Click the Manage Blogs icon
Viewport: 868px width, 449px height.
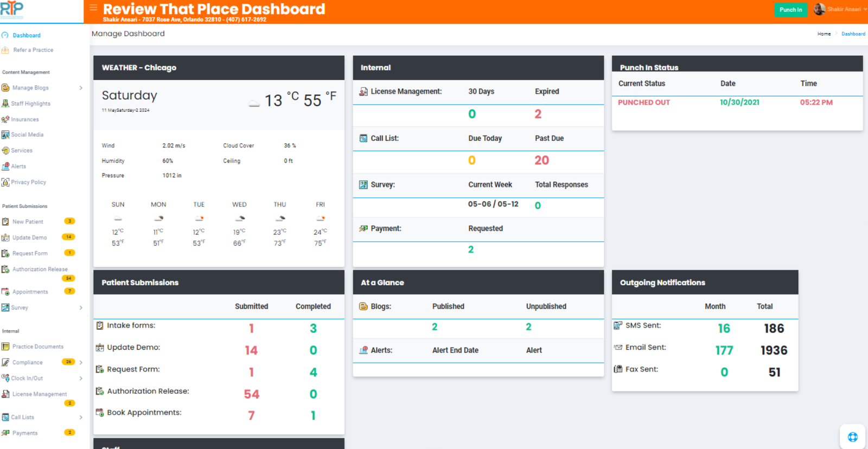point(5,87)
